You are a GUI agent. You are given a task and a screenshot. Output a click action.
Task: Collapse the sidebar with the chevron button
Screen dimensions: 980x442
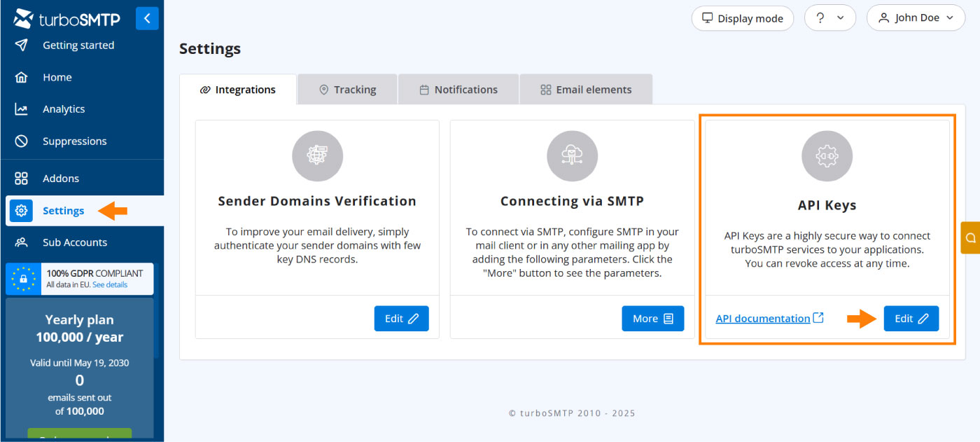[147, 18]
